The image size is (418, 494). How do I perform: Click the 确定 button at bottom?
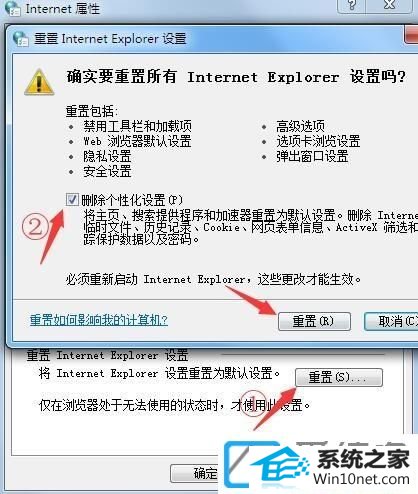[x=195, y=473]
